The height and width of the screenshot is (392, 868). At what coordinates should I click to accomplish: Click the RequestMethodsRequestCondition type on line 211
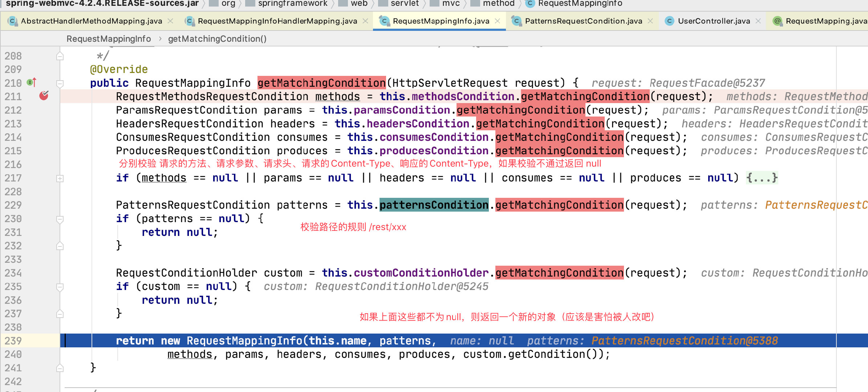pos(212,97)
